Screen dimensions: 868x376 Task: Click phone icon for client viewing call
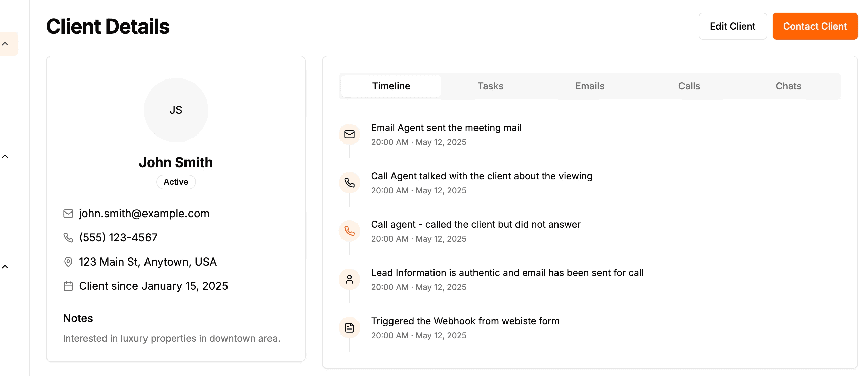coord(349,183)
